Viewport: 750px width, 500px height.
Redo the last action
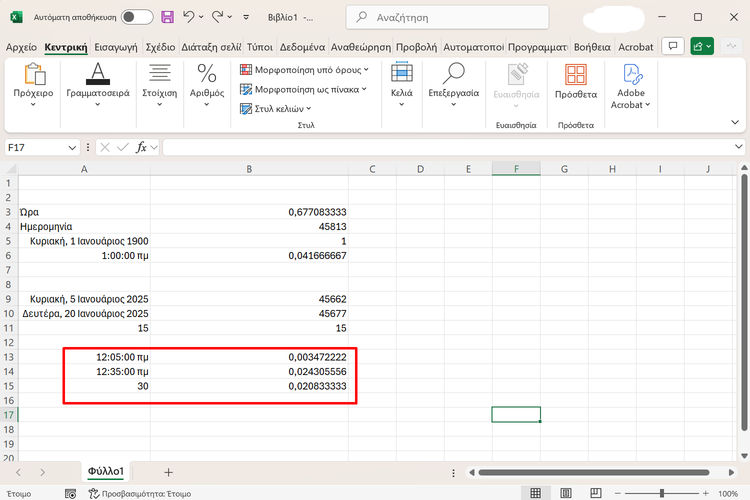click(218, 17)
